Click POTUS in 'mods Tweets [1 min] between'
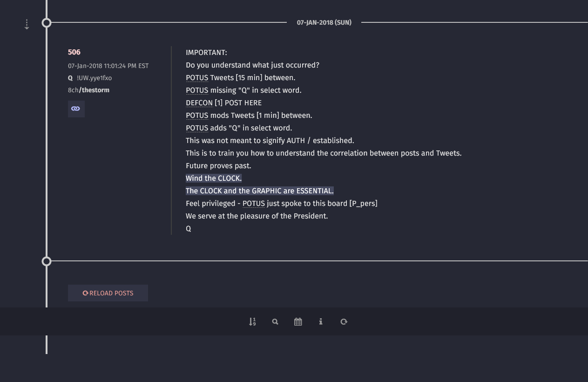588x382 pixels. (197, 116)
